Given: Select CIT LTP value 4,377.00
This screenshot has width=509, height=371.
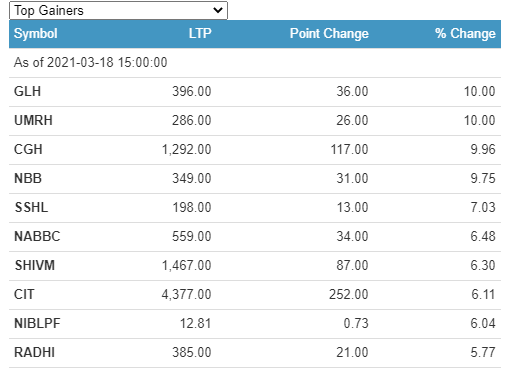Looking at the screenshot, I should pos(187,294).
